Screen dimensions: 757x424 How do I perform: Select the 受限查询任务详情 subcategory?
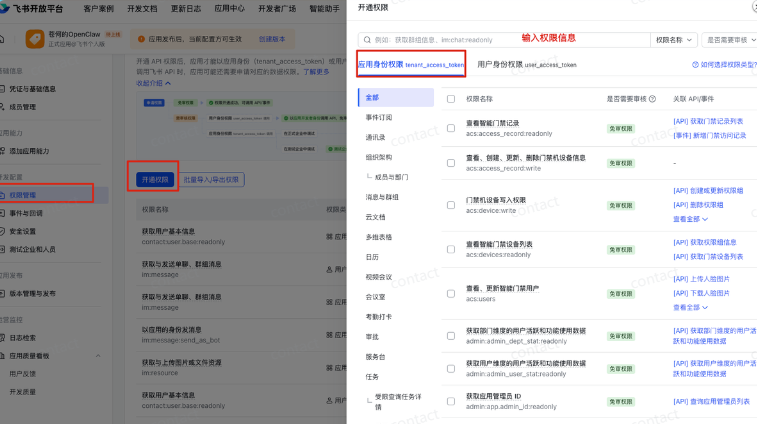coord(398,402)
